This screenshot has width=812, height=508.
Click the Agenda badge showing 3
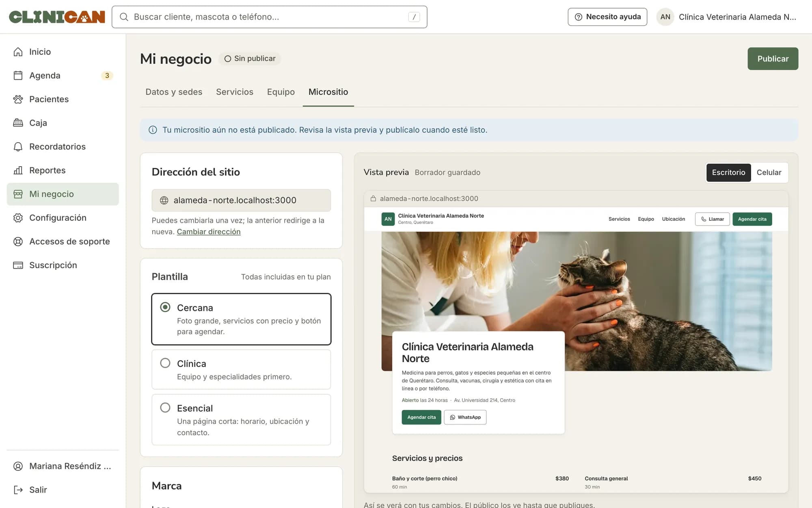(107, 76)
